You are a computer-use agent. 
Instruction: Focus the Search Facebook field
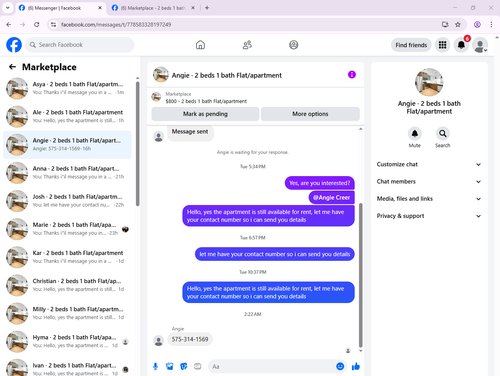[80, 45]
